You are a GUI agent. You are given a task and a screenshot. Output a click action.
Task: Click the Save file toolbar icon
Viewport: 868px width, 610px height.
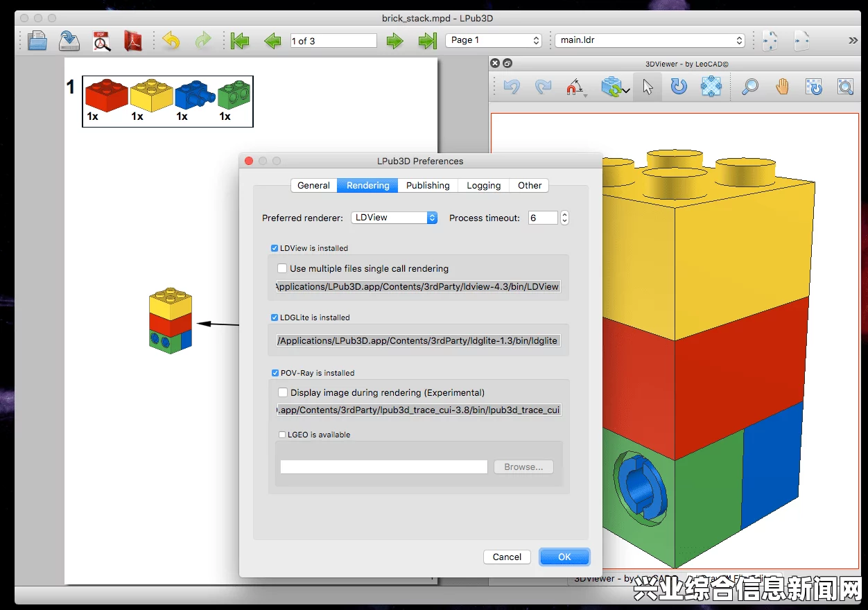pyautogui.click(x=69, y=41)
